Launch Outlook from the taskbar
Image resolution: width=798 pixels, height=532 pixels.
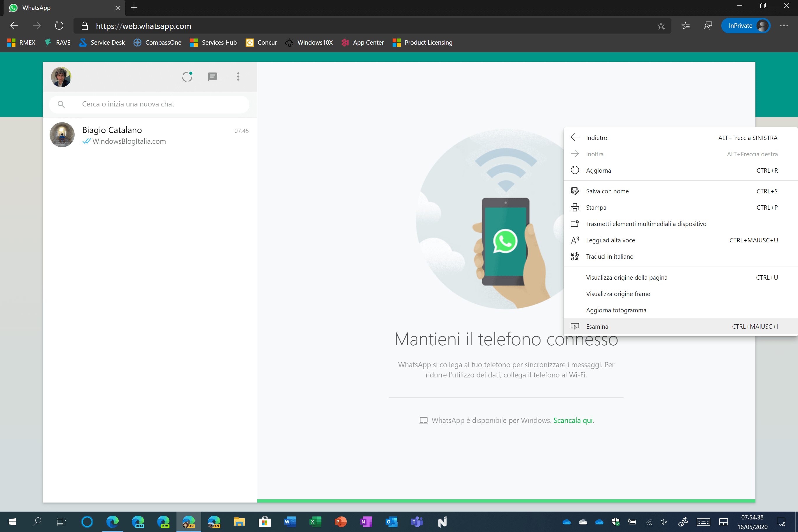391,522
